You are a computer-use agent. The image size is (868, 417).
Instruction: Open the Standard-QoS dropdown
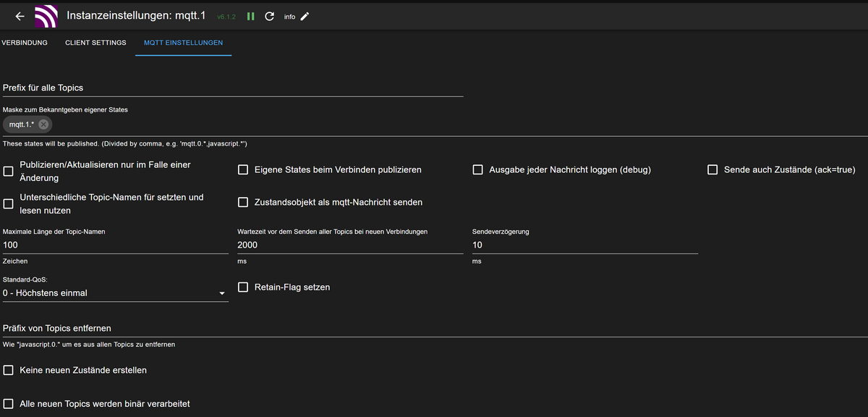coord(116,293)
